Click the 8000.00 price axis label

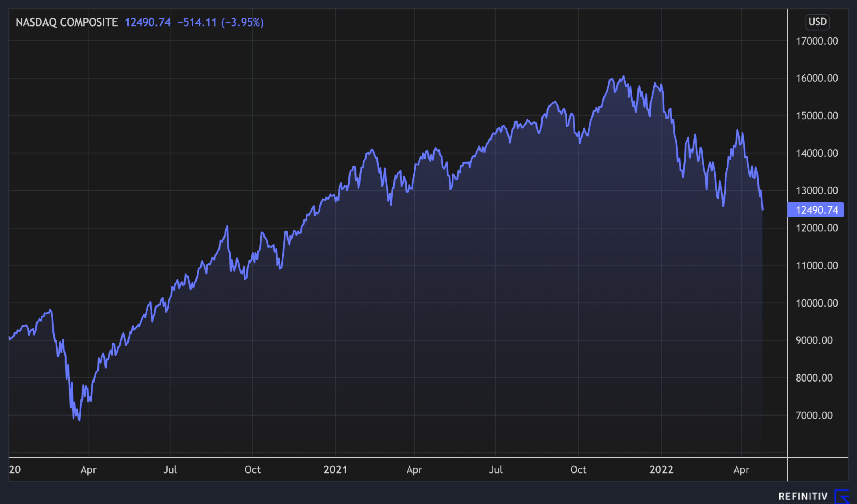click(814, 378)
